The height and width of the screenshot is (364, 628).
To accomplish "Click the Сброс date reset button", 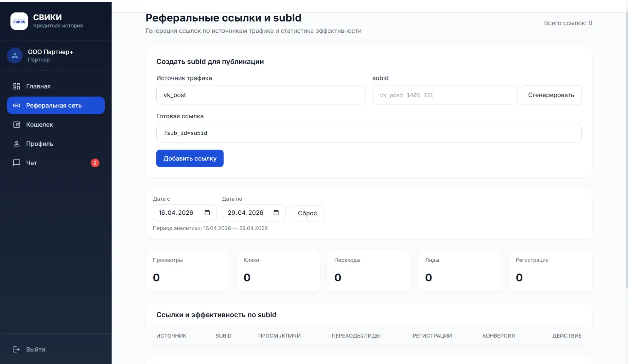I will (307, 213).
